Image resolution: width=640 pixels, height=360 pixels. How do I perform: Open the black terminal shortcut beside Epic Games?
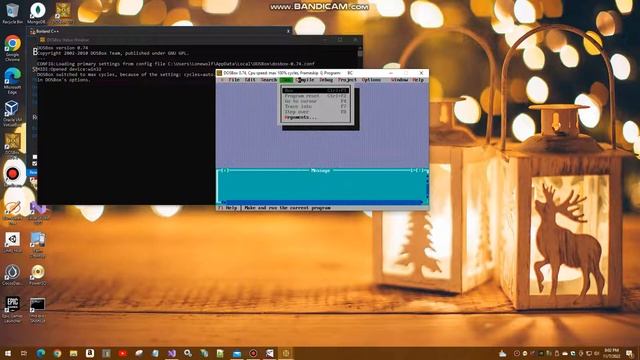tap(38, 309)
